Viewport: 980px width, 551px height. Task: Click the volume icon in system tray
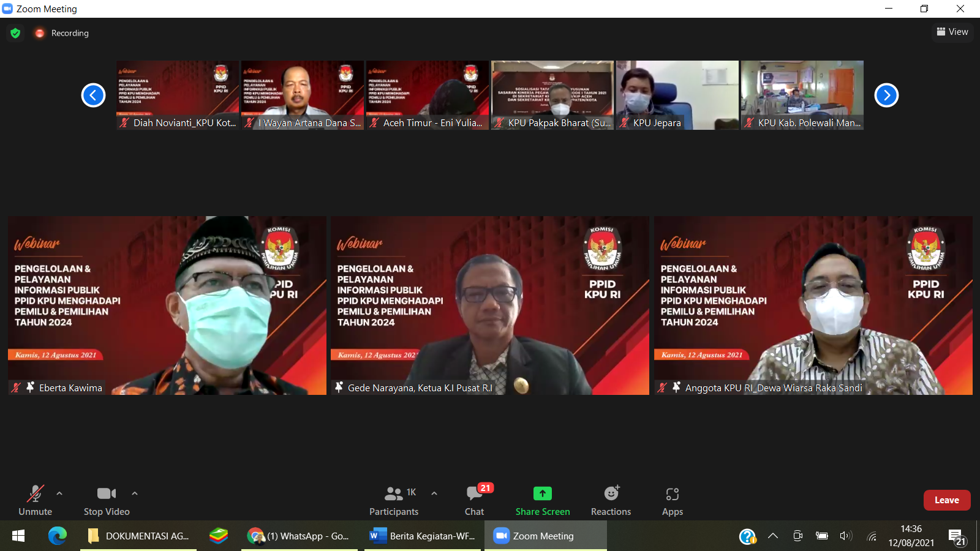[x=846, y=536]
